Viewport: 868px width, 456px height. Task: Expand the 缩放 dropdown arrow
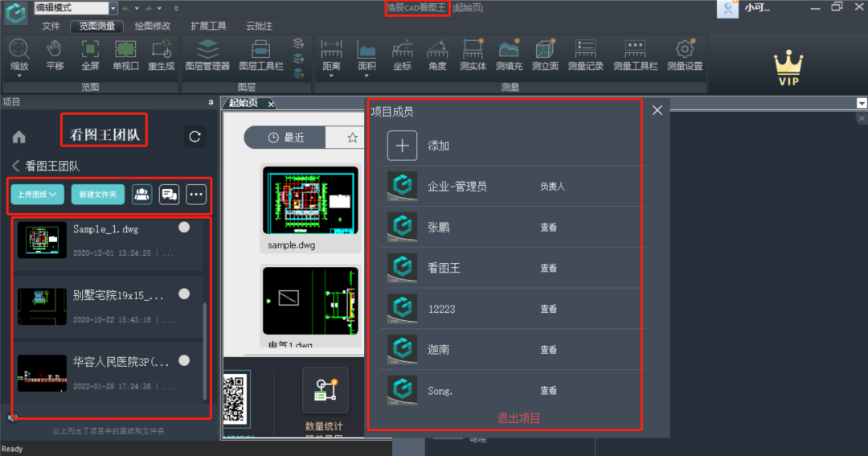(18, 76)
